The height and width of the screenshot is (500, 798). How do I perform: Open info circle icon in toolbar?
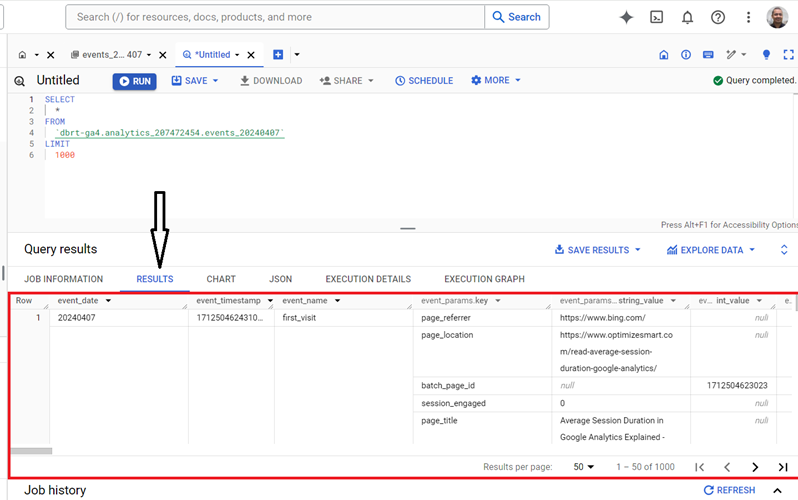686,54
